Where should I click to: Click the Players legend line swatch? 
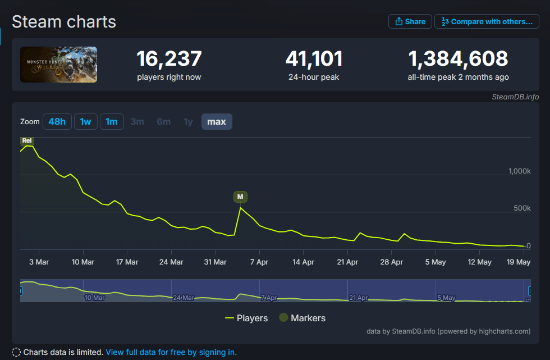(x=229, y=318)
